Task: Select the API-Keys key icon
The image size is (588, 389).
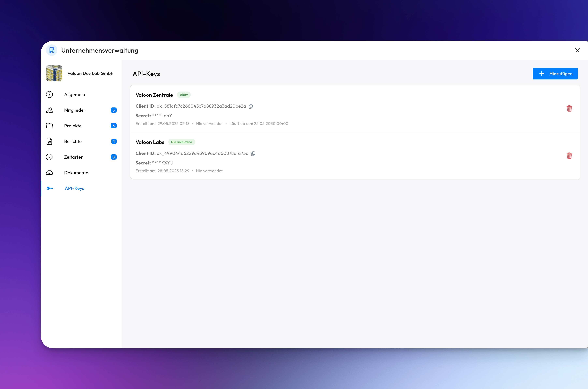Action: (x=49, y=188)
